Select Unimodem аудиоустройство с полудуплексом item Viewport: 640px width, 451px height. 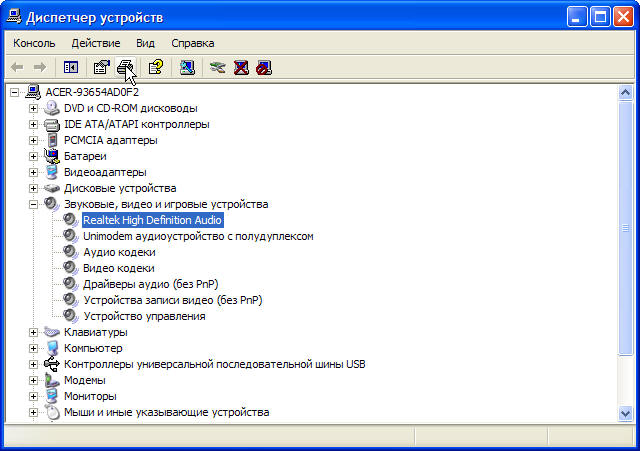[x=198, y=236]
